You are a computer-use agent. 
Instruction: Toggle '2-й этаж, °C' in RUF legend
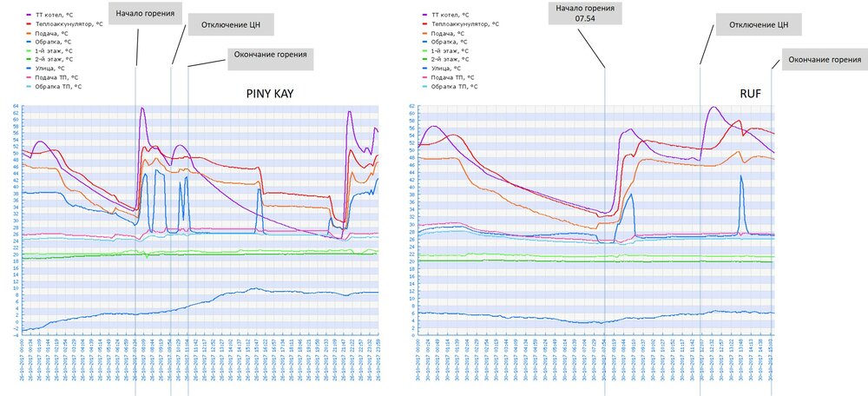[445, 59]
